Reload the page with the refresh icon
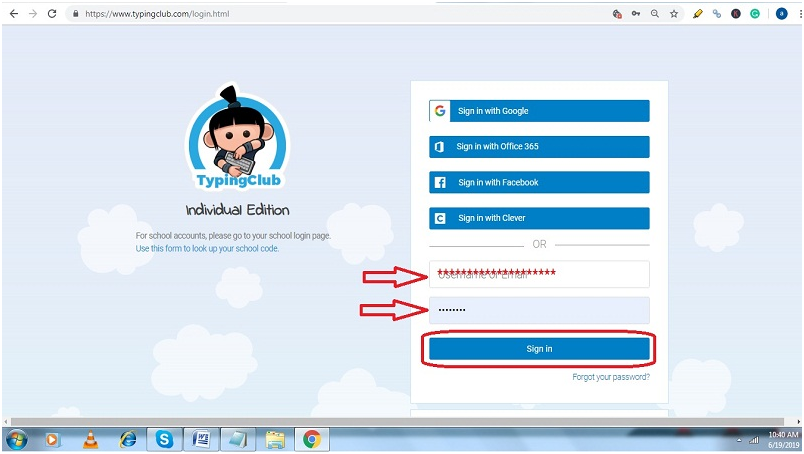The height and width of the screenshot is (454, 804). (x=52, y=14)
